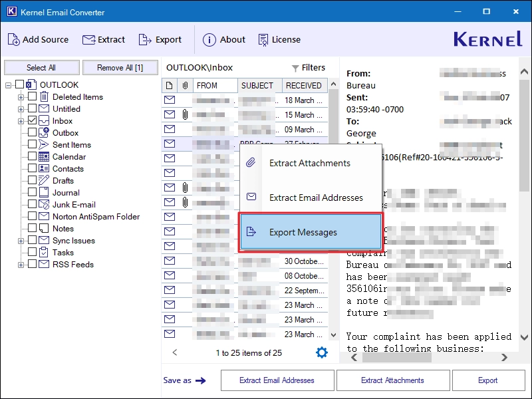This screenshot has width=532, height=399.
Task: Expand the Untitled folder node
Action: point(21,109)
